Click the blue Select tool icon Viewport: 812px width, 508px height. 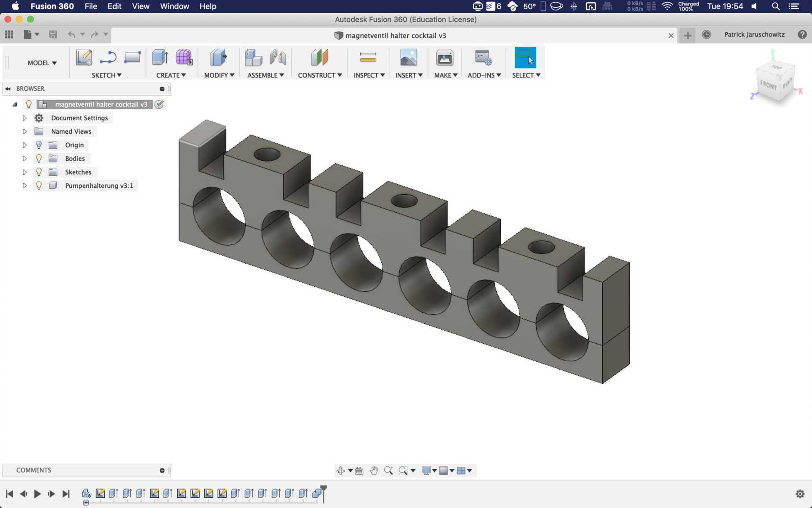526,58
